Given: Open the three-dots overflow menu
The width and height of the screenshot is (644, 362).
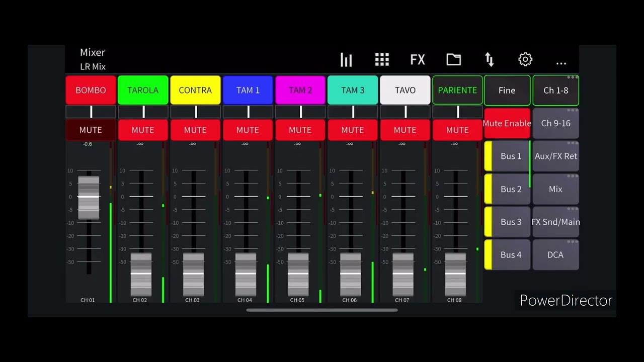Looking at the screenshot, I should 561,63.
